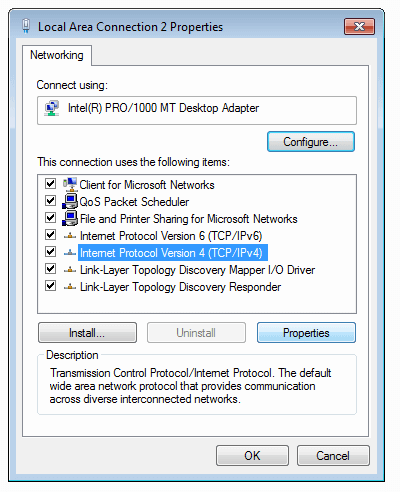The image size is (400, 492).
Task: Open Properties for the selected item
Action: 306,333
